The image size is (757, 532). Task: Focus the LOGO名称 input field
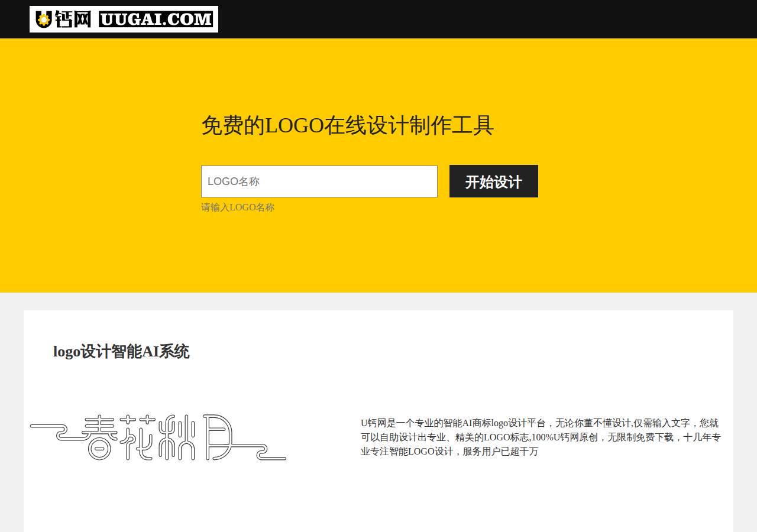pyautogui.click(x=319, y=181)
